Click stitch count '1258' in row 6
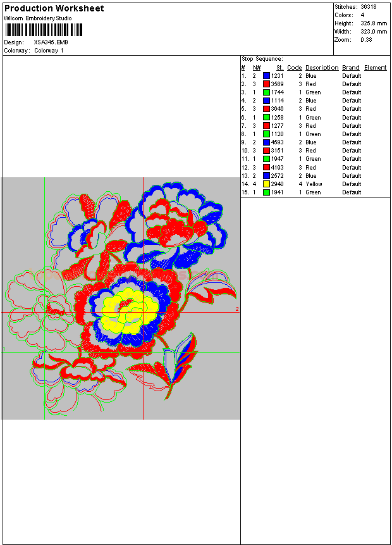Screen dimensions: 392x545 coord(277,118)
